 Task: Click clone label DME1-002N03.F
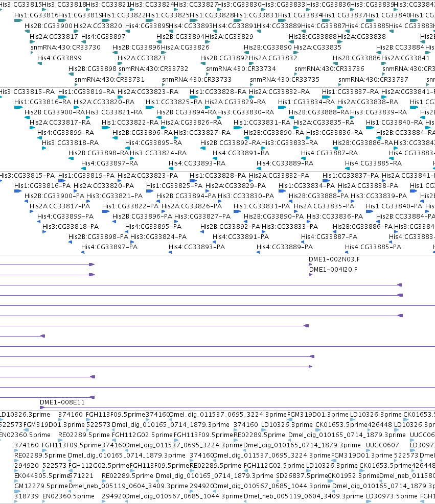click(x=334, y=259)
